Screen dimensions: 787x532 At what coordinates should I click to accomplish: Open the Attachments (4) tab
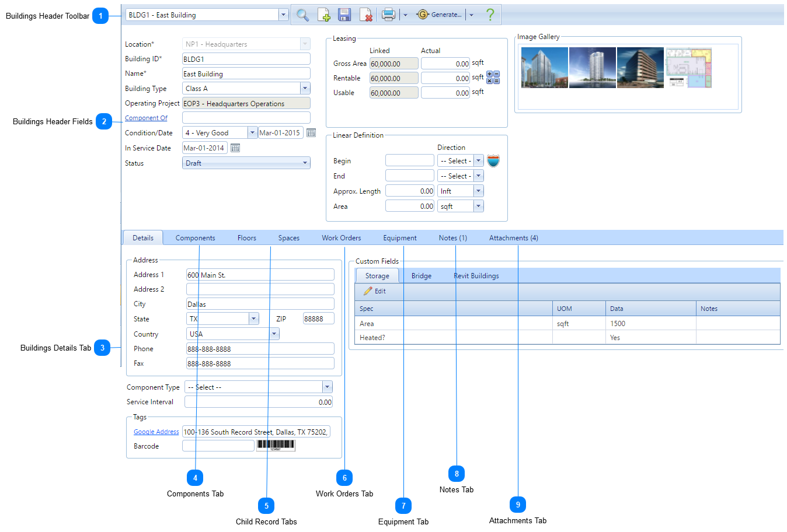(514, 238)
